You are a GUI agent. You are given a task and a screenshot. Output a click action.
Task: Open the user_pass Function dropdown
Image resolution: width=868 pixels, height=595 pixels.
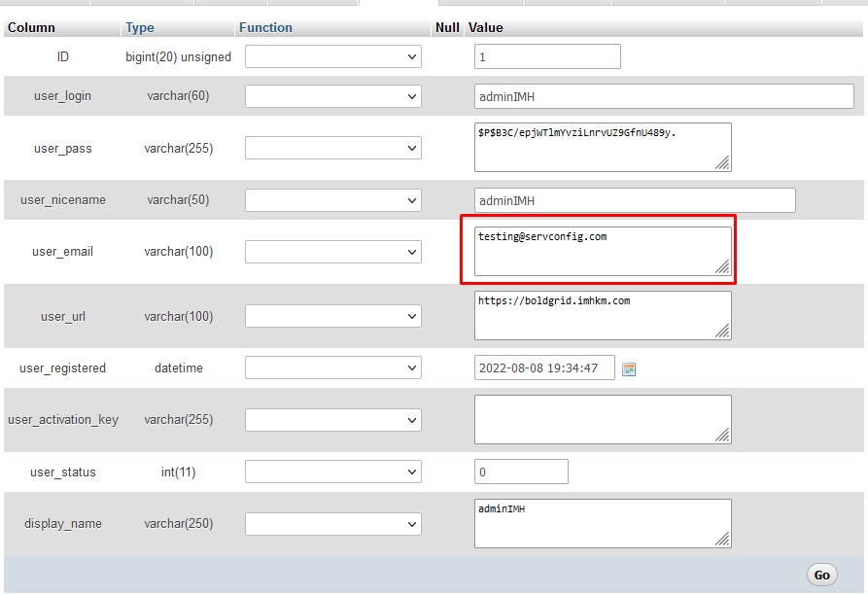pyautogui.click(x=332, y=148)
